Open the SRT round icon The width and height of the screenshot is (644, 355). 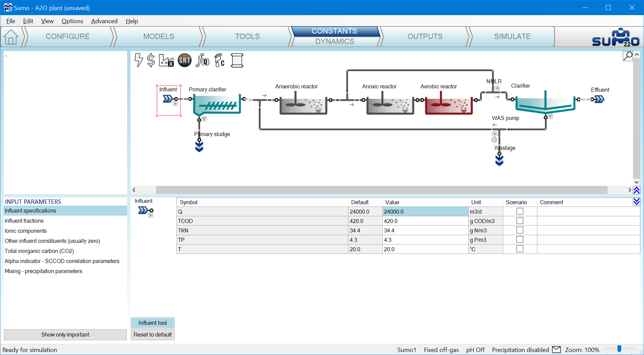(184, 60)
